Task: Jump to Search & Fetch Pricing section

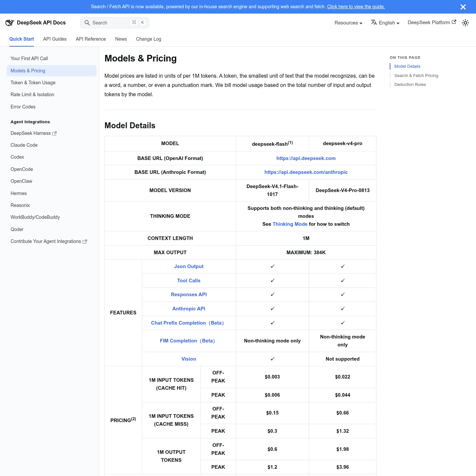Action: click(416, 76)
